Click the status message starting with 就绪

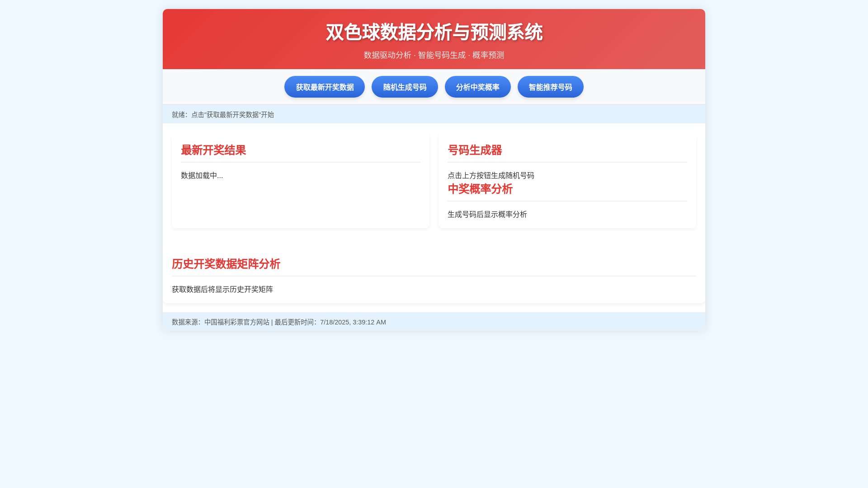[223, 115]
